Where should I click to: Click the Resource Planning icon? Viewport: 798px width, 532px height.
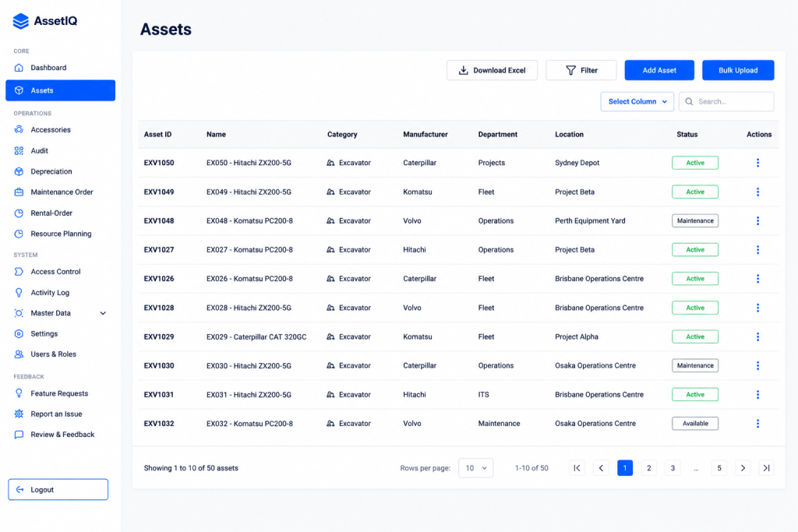[x=19, y=234]
